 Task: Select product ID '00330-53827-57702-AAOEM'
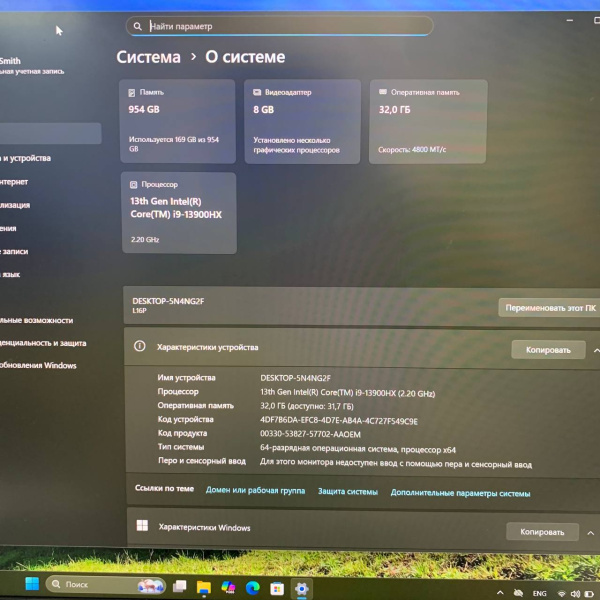[310, 434]
